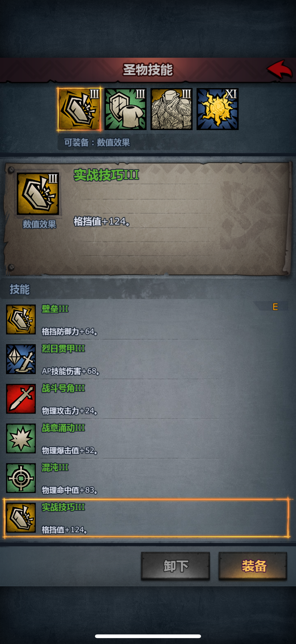296x644 pixels.
Task: Tap the red sword 战斗号角III icon
Action: 21,399
